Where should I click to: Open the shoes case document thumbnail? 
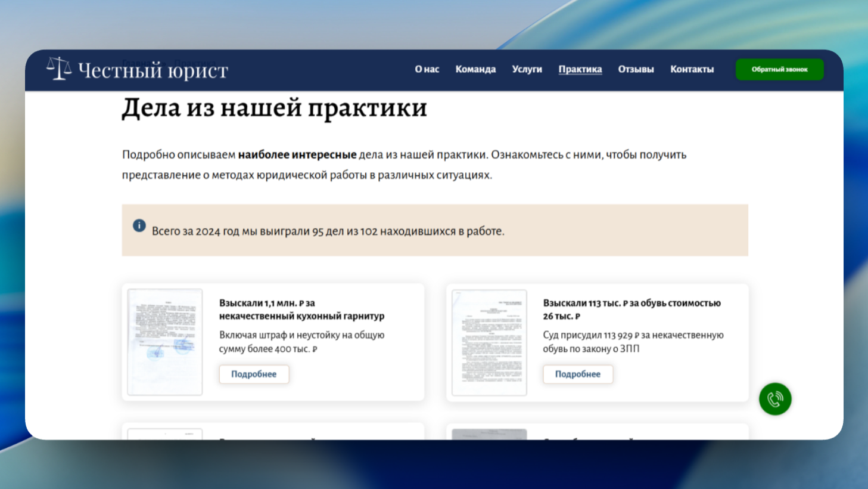489,342
